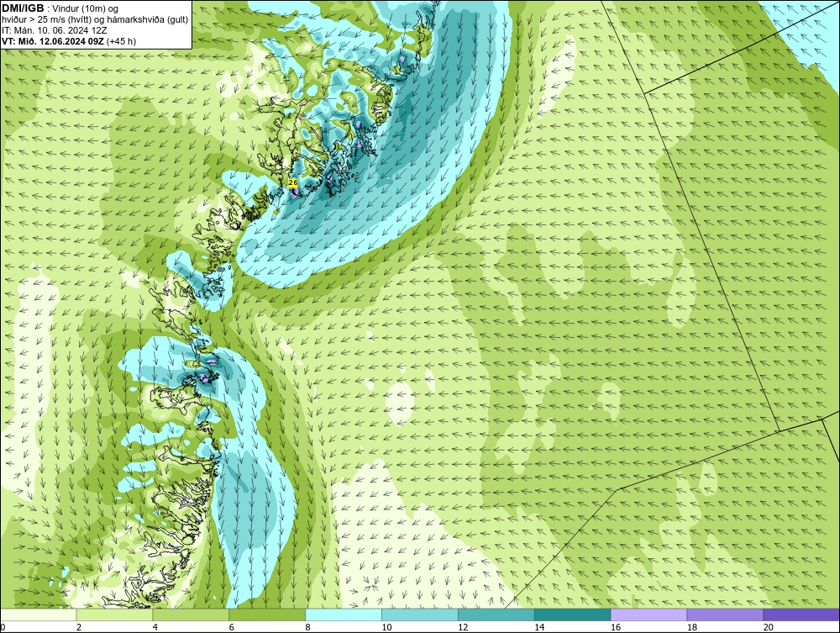Image resolution: width=840 pixels, height=633 pixels.
Task: Click the (+45 h) forecast offset text
Action: [x=122, y=41]
